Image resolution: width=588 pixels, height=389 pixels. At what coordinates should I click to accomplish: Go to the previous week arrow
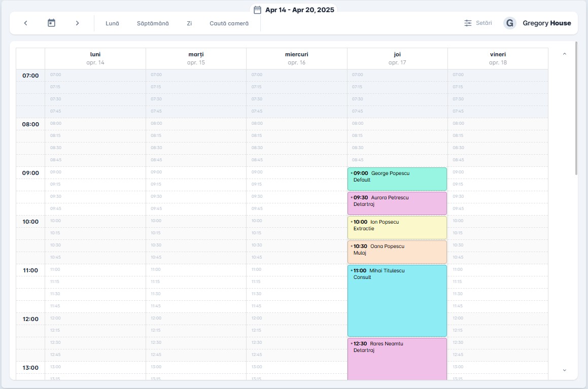25,23
